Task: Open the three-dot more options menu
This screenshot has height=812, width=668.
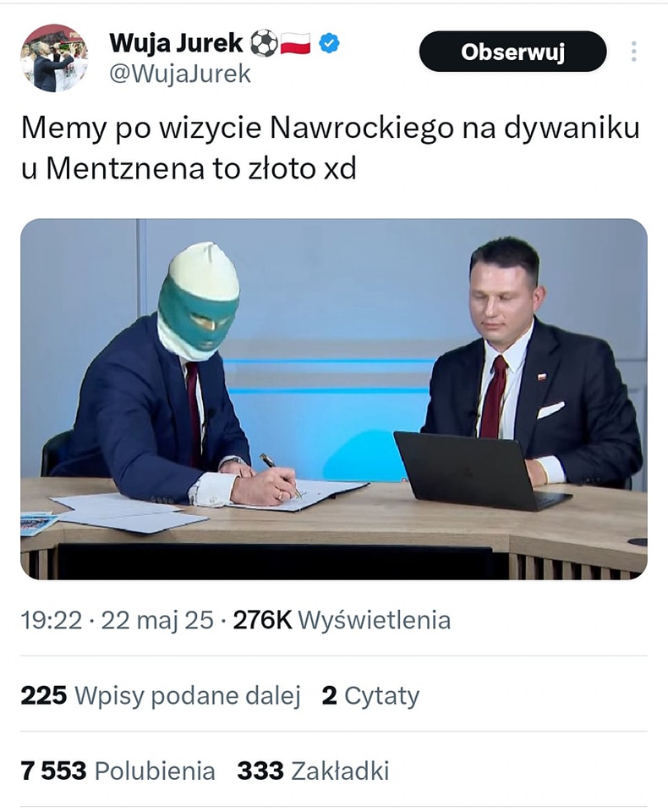Action: [x=633, y=52]
